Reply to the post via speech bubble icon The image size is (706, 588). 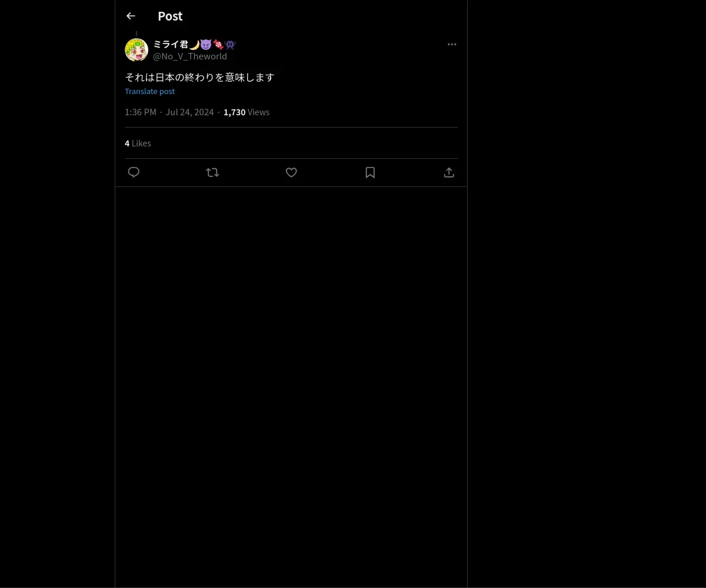(x=134, y=172)
